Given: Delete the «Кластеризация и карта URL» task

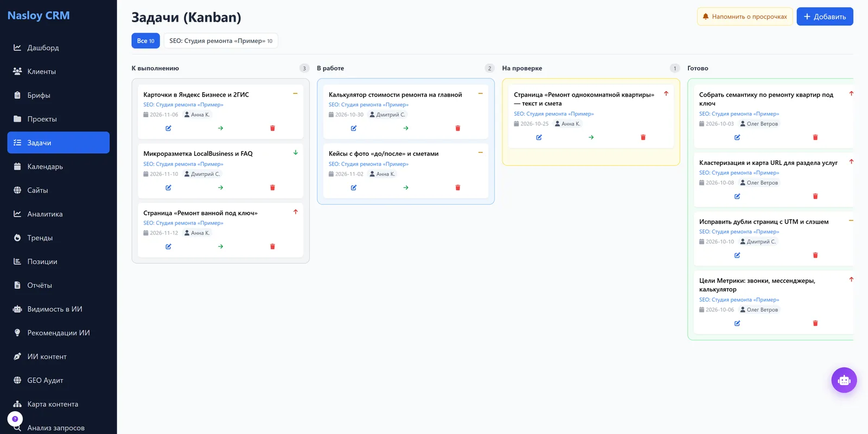Looking at the screenshot, I should [815, 196].
